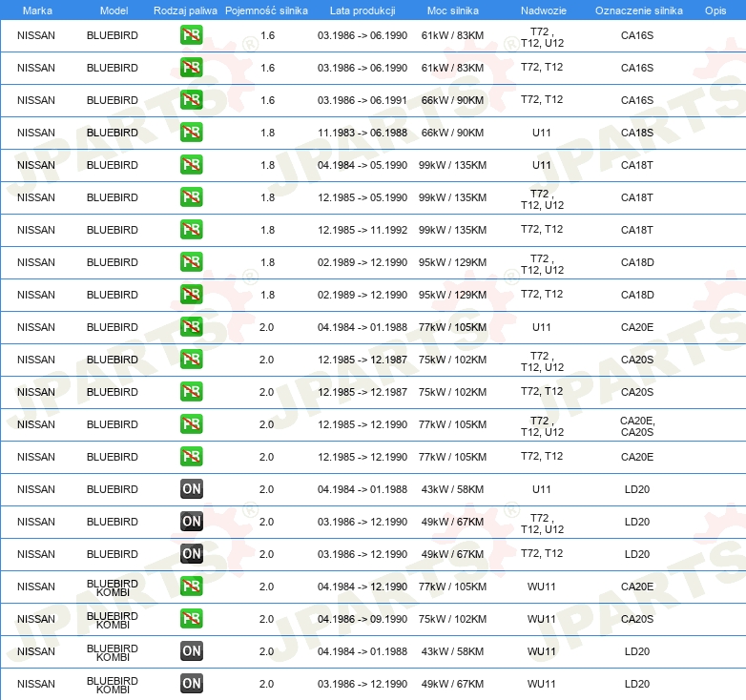Click NISSAN brand cell in Kombi CA20S row
The width and height of the screenshot is (746, 700).
36,619
